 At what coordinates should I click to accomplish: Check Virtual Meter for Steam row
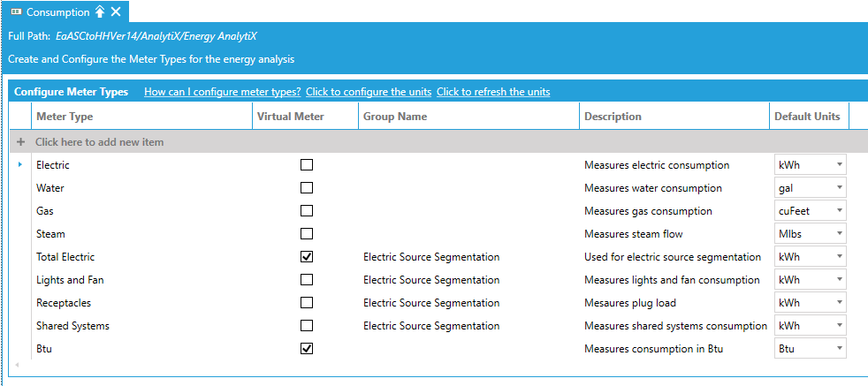pos(307,234)
